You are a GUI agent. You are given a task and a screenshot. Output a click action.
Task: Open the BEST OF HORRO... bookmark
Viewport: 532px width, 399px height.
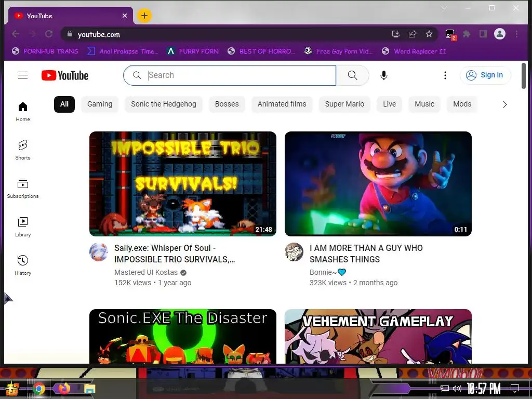tap(261, 51)
